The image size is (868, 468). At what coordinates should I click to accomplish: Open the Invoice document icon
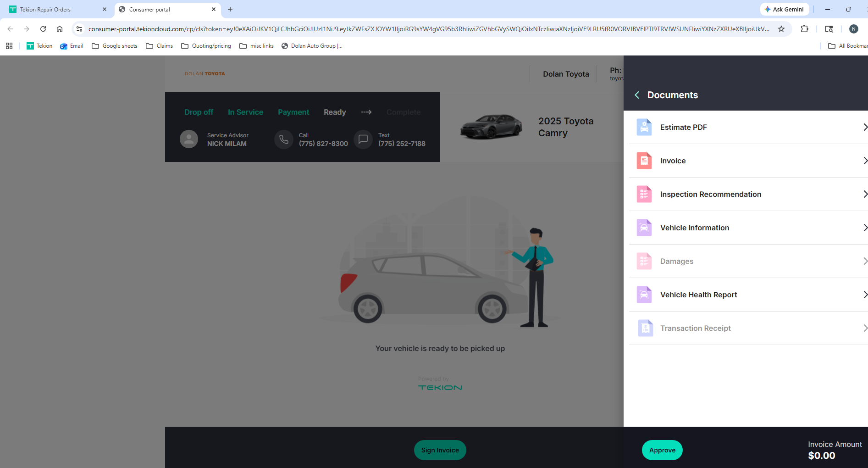[644, 161]
